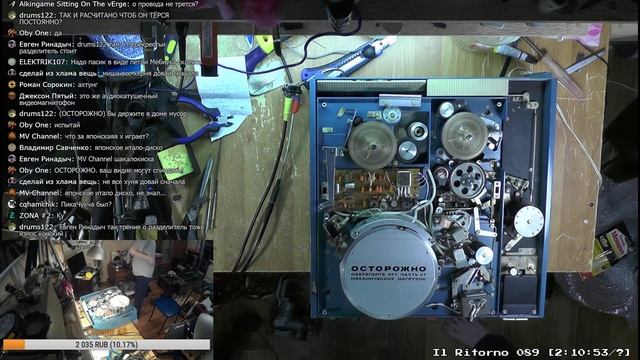Select Oby One message 'испытай'

click(x=67, y=125)
